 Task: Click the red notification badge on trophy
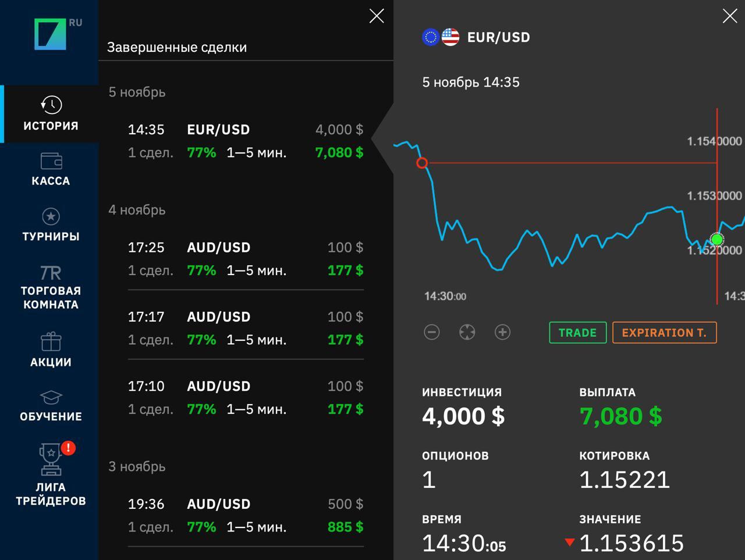coord(68,448)
